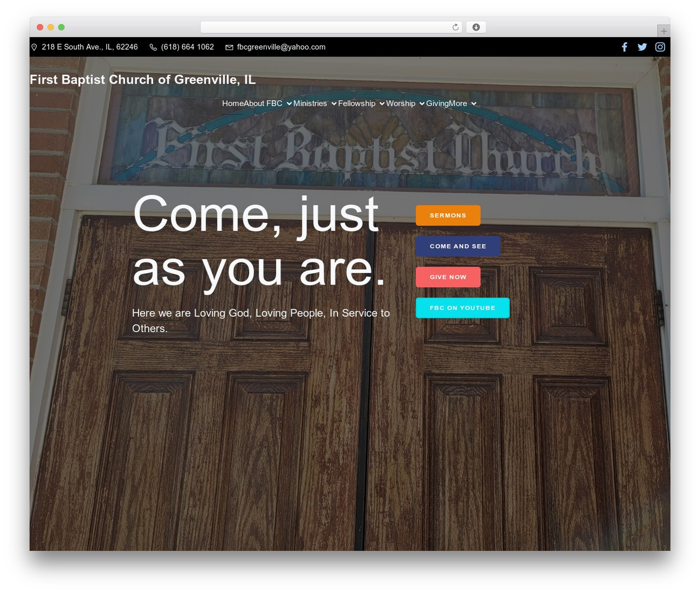Expand the About FBC submenu chevron
This screenshot has height=593, width=700.
[289, 103]
